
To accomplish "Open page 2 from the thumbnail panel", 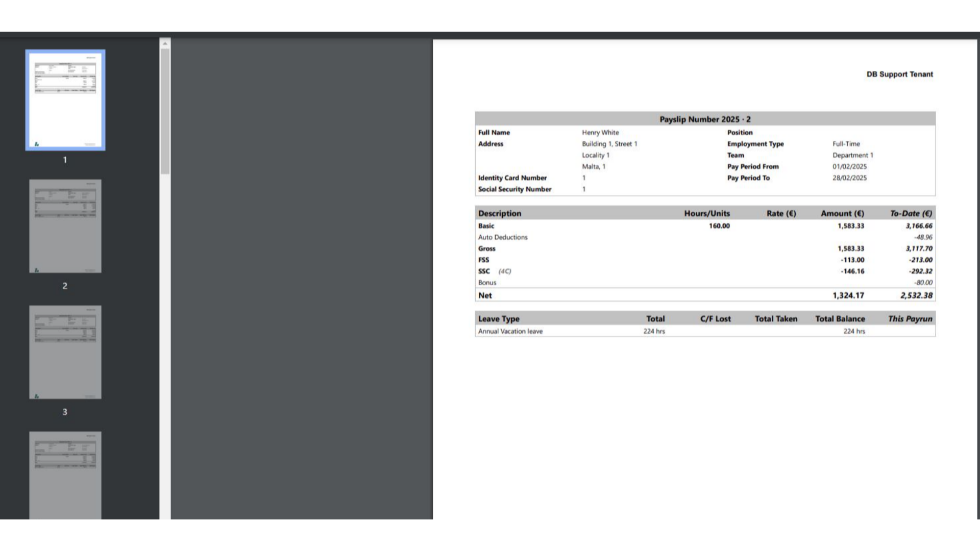I will pyautogui.click(x=65, y=226).
